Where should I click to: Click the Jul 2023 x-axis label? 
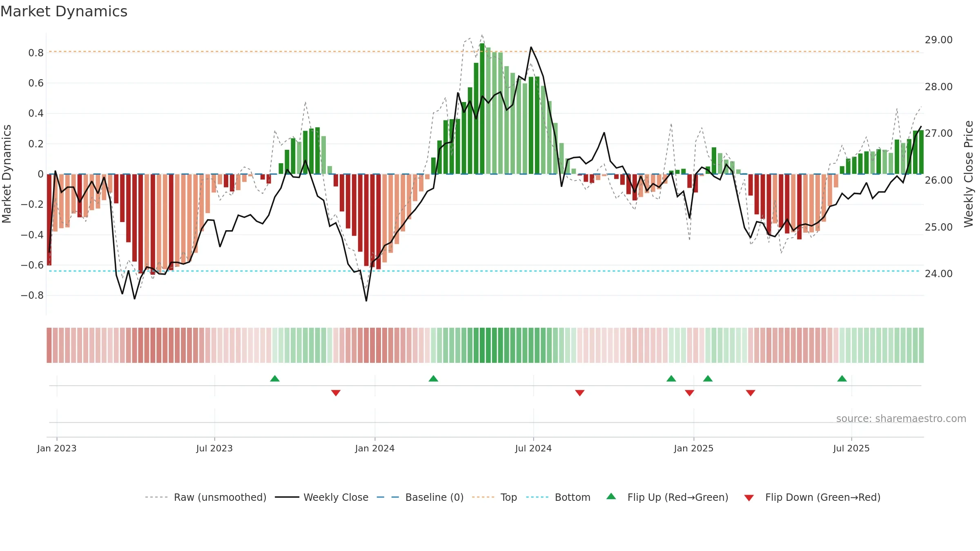214,448
